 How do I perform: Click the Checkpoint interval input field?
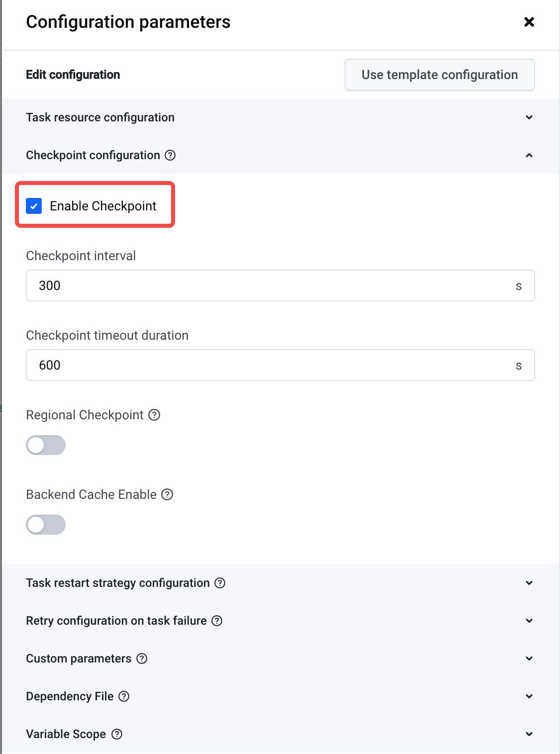click(280, 285)
